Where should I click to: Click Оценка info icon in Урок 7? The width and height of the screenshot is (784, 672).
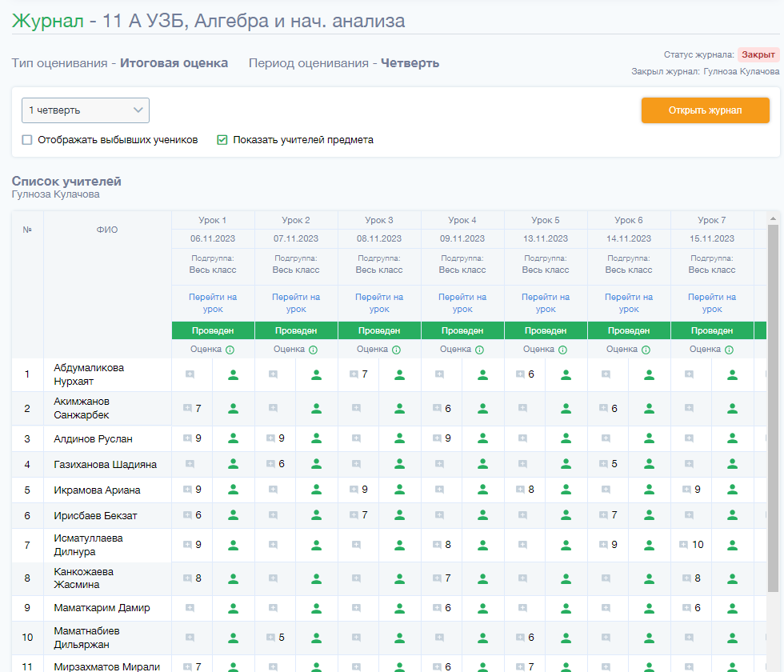point(729,350)
